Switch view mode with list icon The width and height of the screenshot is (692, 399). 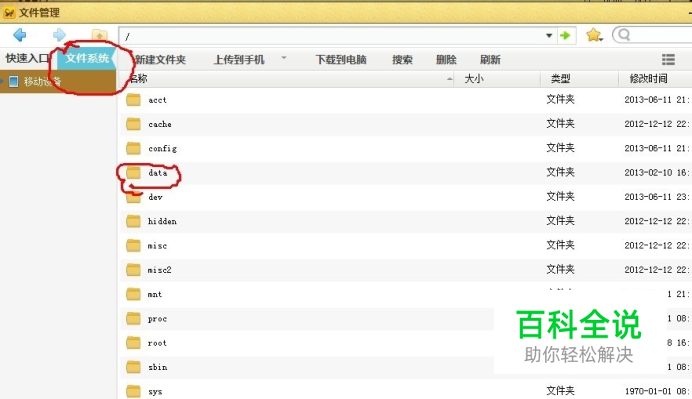[668, 59]
